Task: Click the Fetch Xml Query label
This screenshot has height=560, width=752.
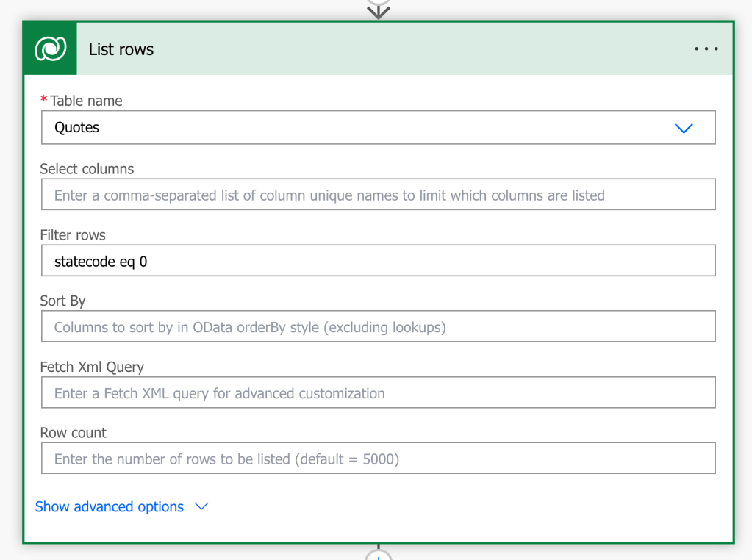Action: click(x=92, y=367)
